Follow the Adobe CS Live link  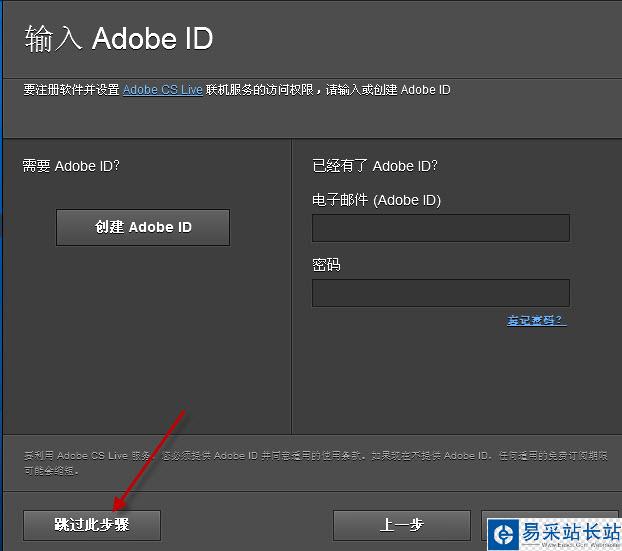[163, 90]
